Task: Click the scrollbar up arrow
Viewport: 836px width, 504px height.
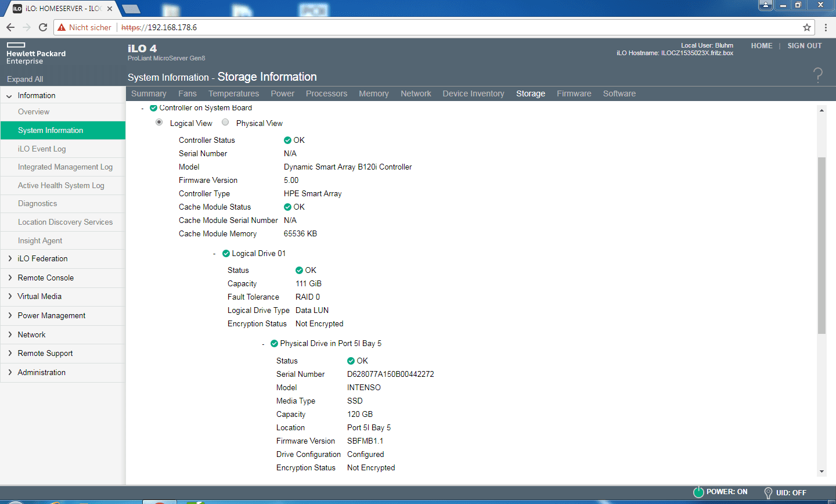Action: 821,110
